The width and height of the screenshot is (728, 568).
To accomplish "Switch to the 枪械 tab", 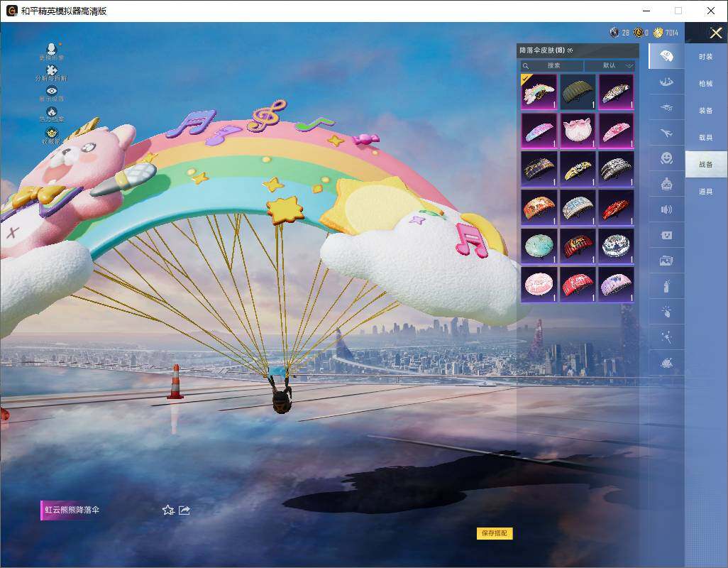I will coord(706,84).
